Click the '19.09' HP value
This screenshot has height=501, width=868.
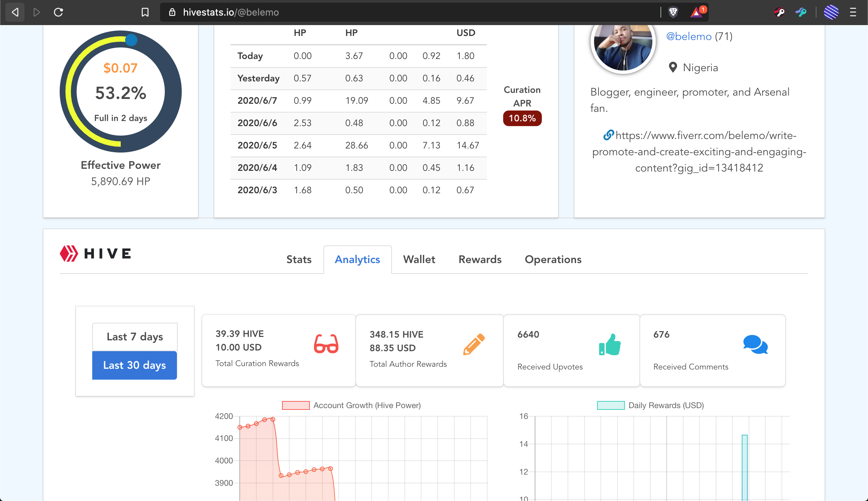pos(357,100)
